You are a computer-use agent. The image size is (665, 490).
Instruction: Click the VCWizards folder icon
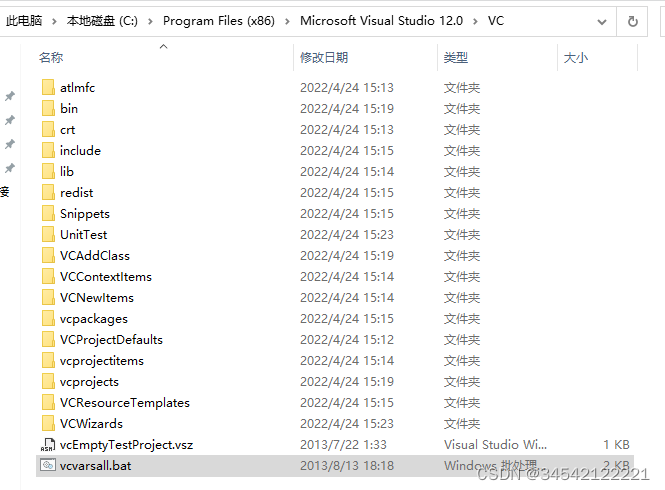point(48,424)
